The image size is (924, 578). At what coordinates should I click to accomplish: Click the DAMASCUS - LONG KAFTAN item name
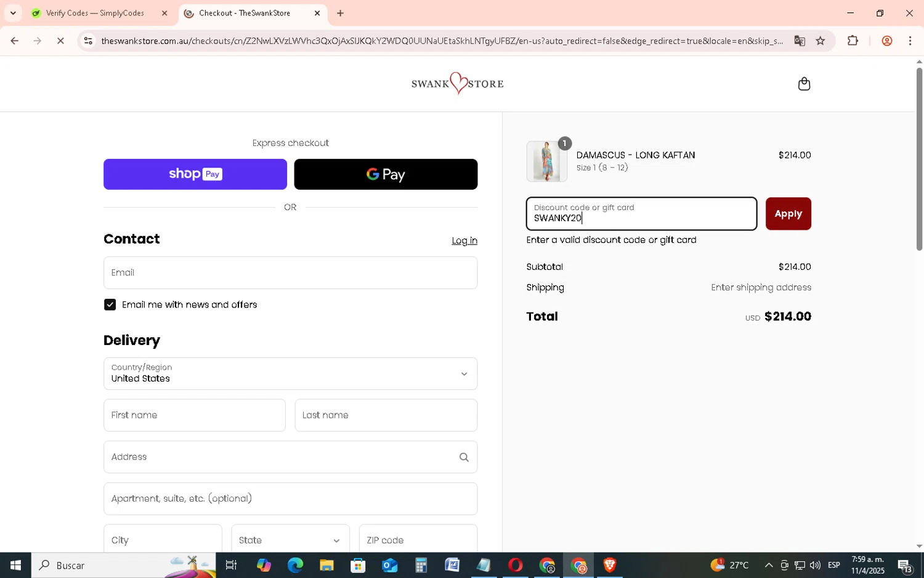point(636,155)
